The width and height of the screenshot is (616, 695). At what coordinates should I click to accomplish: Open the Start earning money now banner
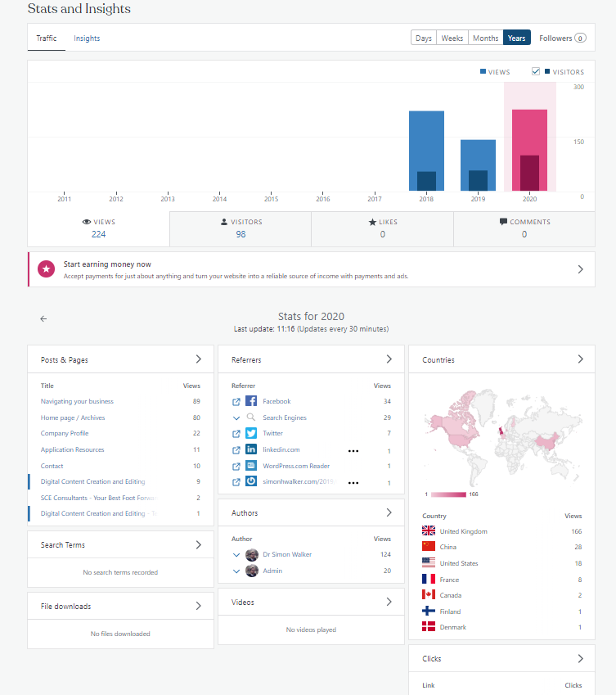311,269
